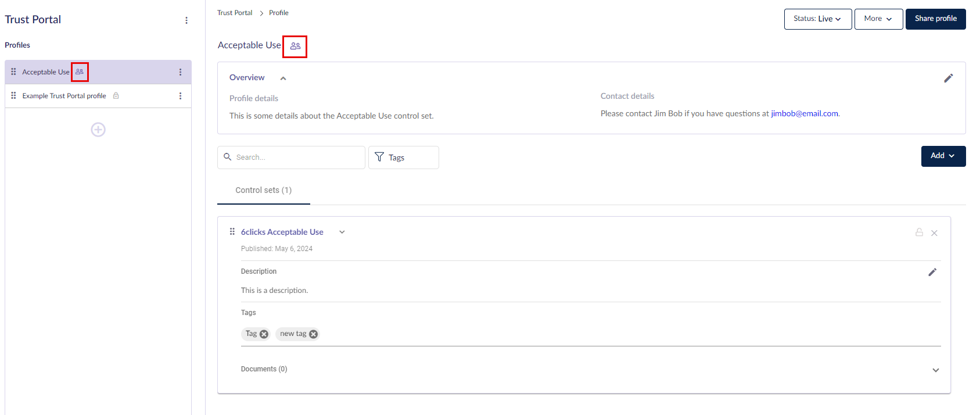The image size is (980, 415).
Task: Click the 'Profile details' label
Action: click(x=254, y=98)
